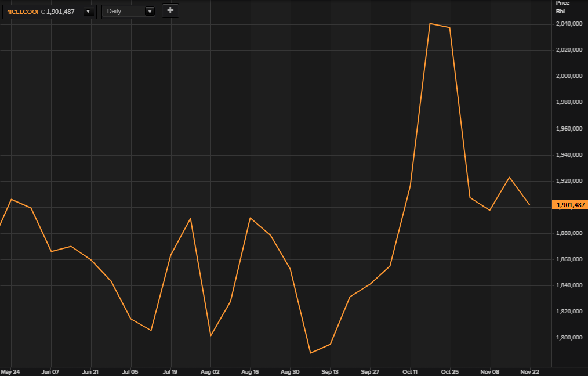Select the chart peak above 2,040,000

[430, 23]
